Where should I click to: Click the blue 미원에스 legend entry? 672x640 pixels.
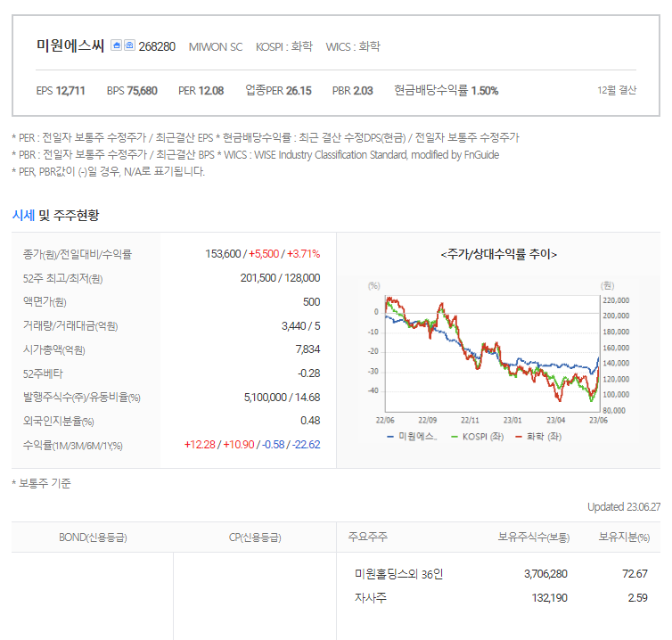(x=412, y=437)
